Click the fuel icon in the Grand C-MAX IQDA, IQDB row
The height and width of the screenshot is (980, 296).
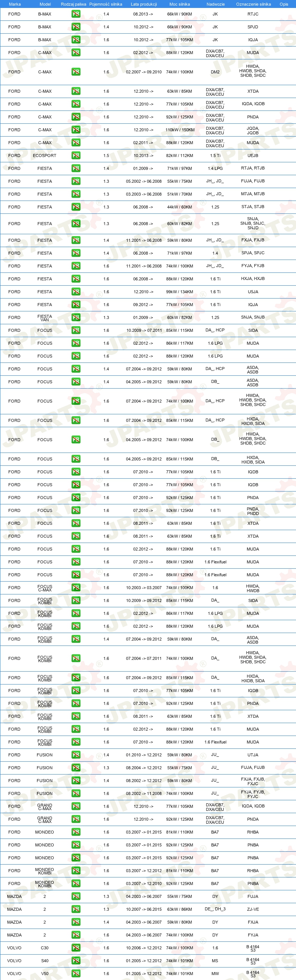tap(76, 807)
